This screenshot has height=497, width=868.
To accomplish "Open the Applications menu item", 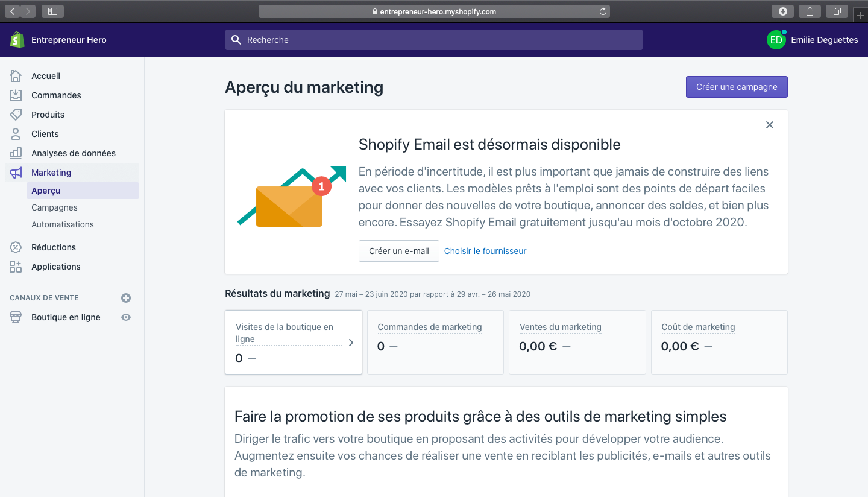I will [x=72, y=267].
